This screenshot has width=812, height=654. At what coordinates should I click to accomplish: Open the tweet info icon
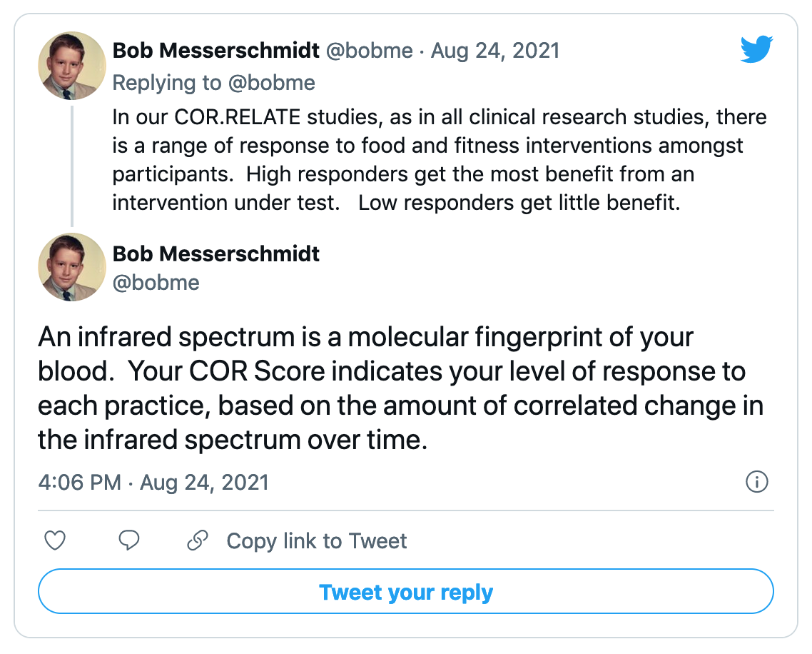[756, 482]
